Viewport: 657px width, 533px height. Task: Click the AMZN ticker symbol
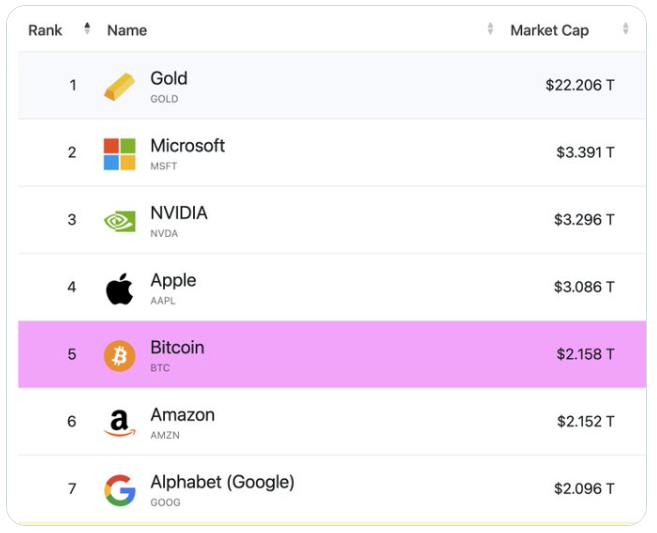(x=165, y=435)
